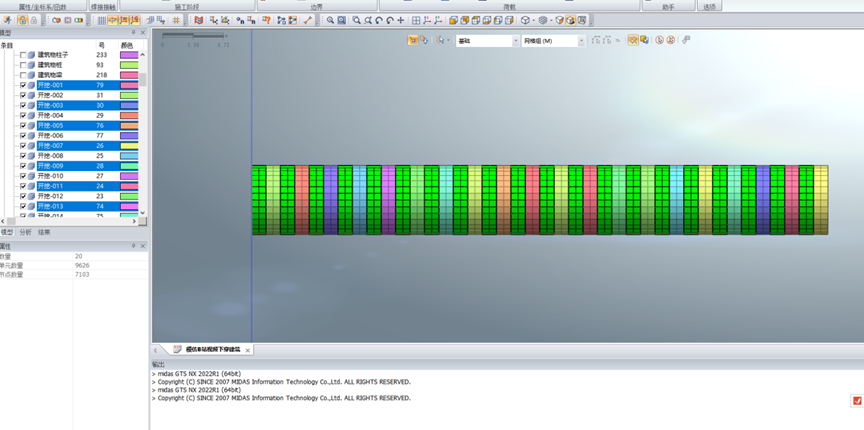The height and width of the screenshot is (430, 864).
Task: Uncheck the 开挖-012 checkbox
Action: (x=23, y=196)
